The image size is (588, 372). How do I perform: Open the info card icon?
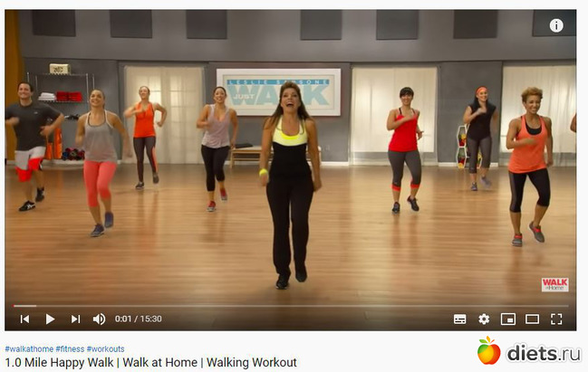556,25
